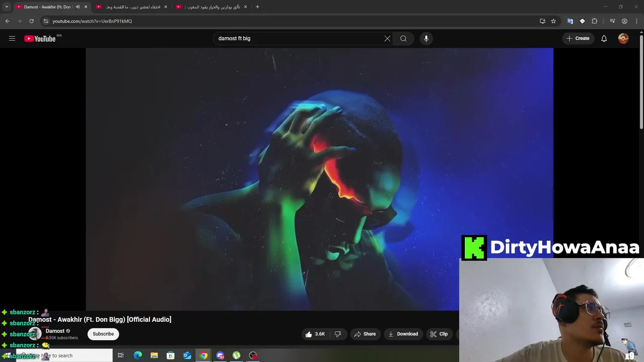Screen dimensions: 644x362
Task: Open Outlook from taskbar
Action: 187,355
